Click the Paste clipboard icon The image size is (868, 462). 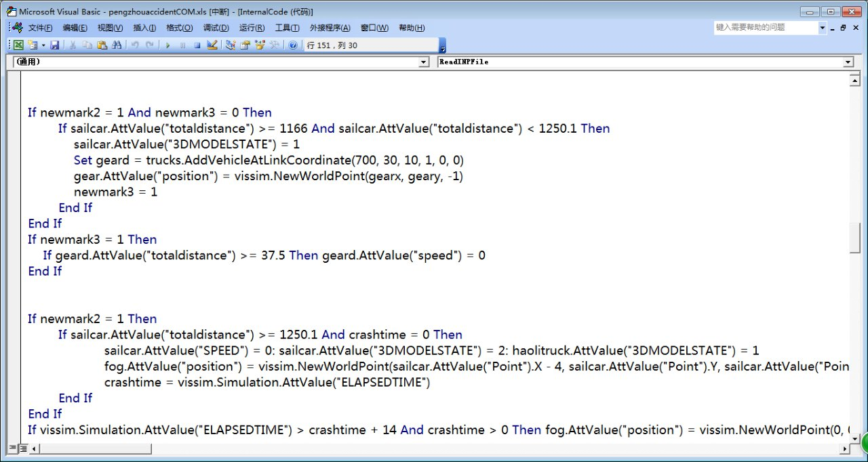[102, 45]
